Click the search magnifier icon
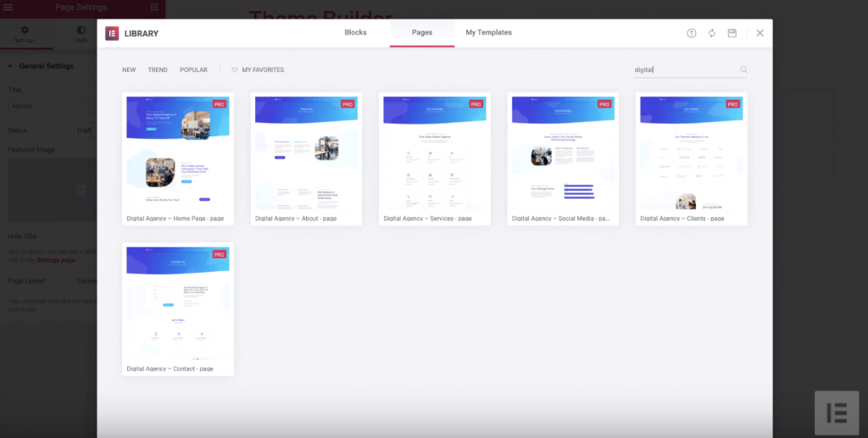This screenshot has width=868, height=438. [743, 70]
